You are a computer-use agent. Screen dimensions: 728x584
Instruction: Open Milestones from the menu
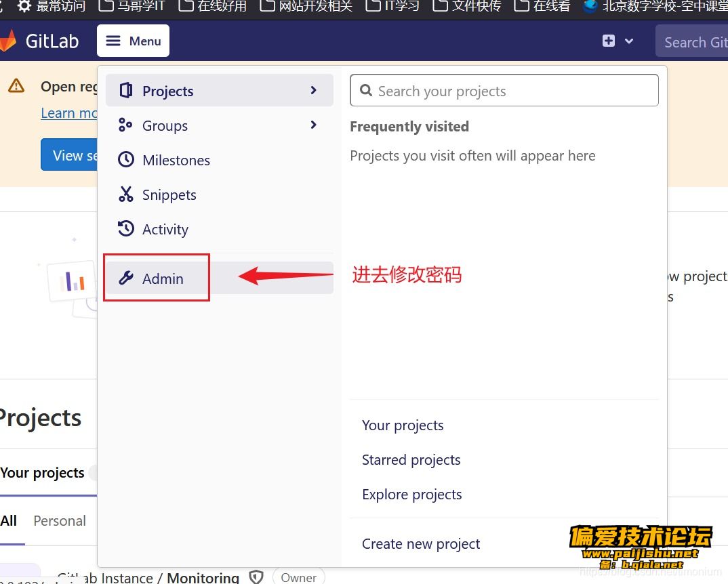tap(219, 160)
